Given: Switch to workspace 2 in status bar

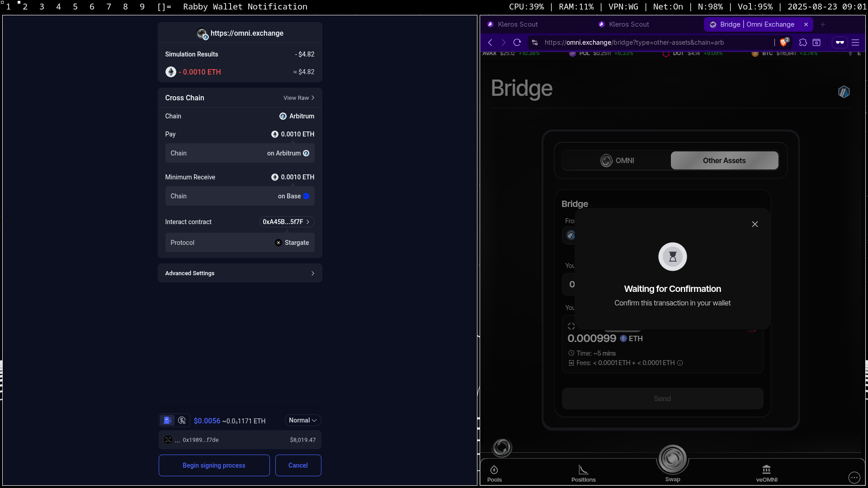Looking at the screenshot, I should point(25,6).
